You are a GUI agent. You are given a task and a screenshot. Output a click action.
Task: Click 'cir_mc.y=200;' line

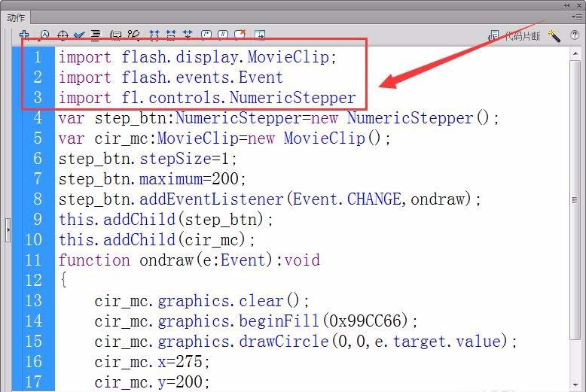pyautogui.click(x=152, y=381)
